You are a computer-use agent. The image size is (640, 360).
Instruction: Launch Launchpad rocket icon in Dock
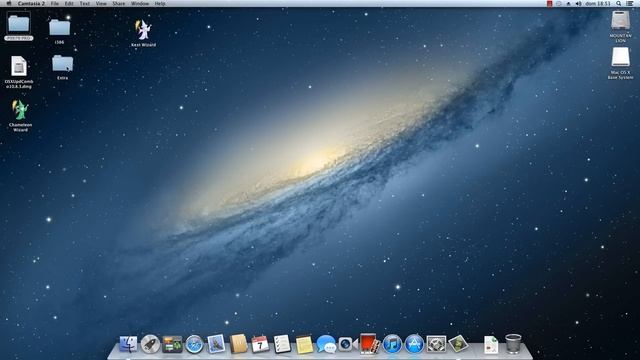tap(150, 344)
